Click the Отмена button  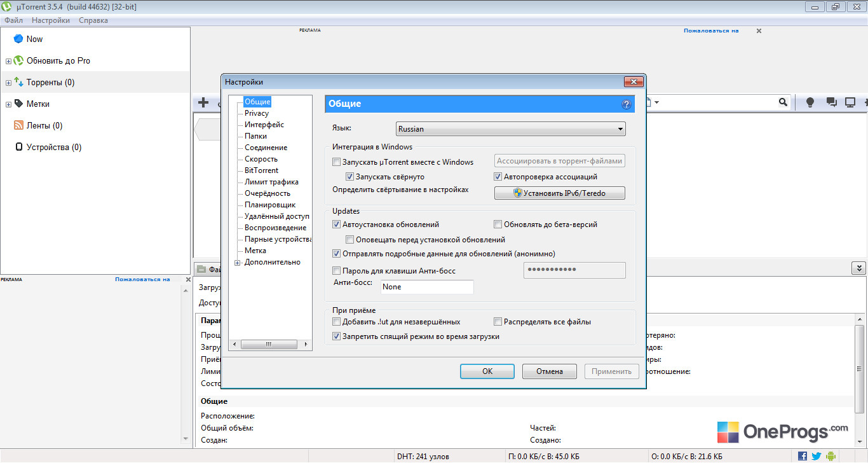[x=550, y=371]
